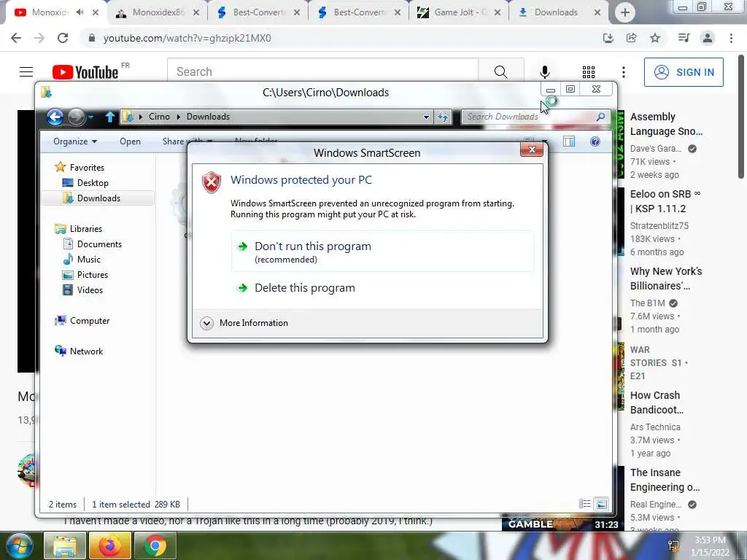
Task: Select Documents library in navigation pane
Action: pyautogui.click(x=99, y=244)
